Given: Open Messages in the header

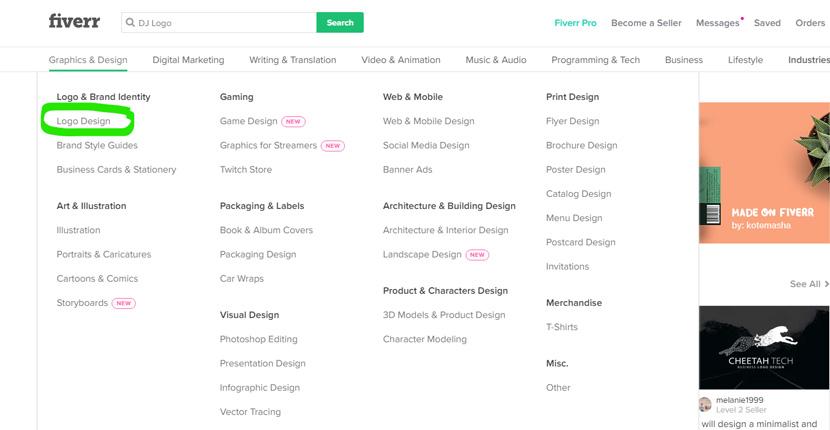Looking at the screenshot, I should [x=717, y=23].
